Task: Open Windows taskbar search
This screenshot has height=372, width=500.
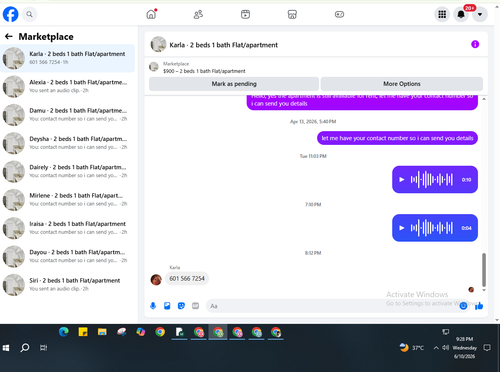Action: (25, 348)
